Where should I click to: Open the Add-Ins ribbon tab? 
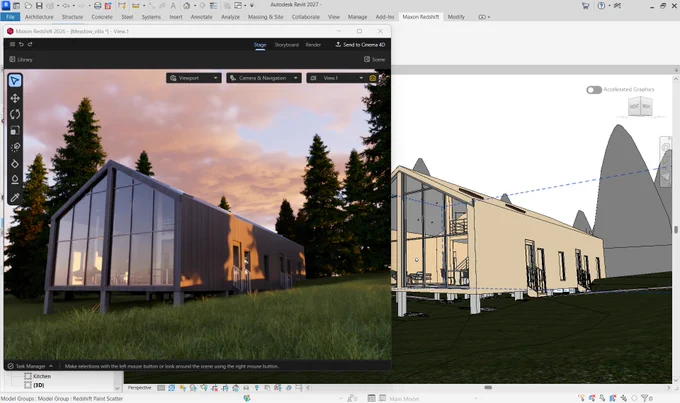click(385, 17)
